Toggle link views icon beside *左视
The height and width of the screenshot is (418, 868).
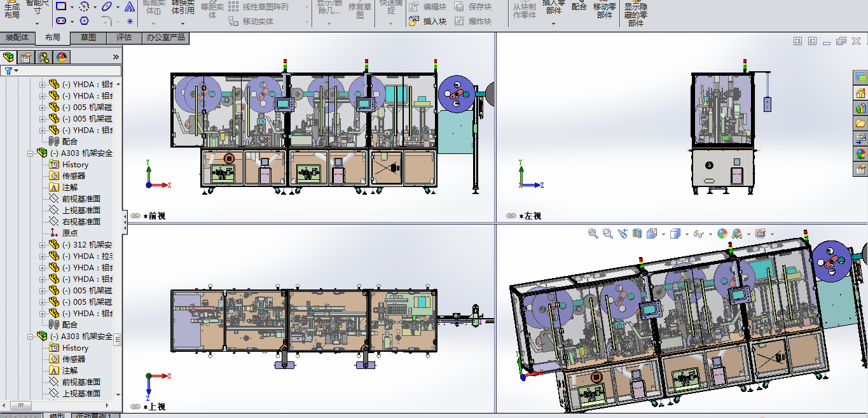pos(511,216)
